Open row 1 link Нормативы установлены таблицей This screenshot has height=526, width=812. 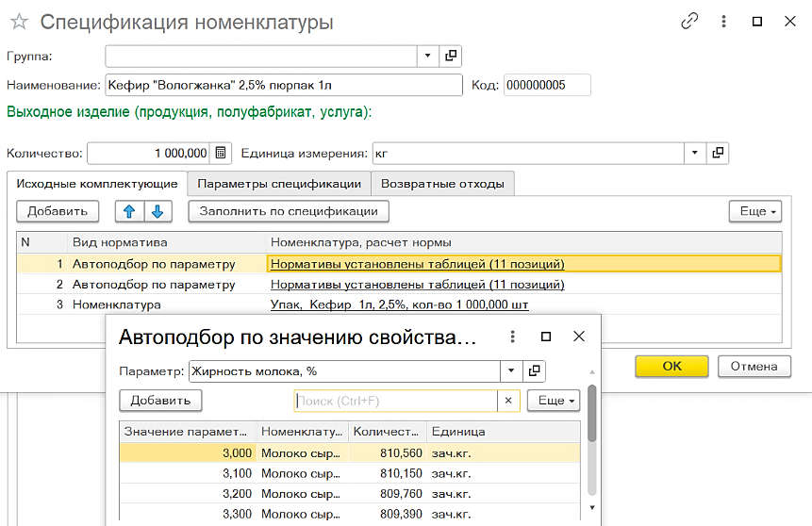click(418, 264)
